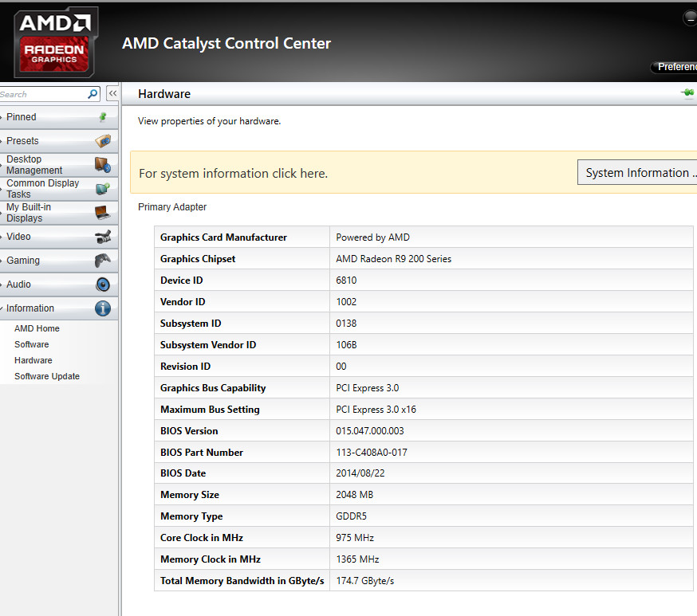Click the System Information button
This screenshot has height=616, width=697.
pyautogui.click(x=637, y=172)
